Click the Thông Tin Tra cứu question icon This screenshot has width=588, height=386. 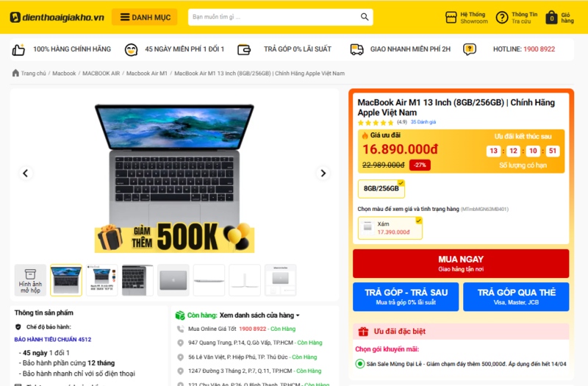pos(502,17)
